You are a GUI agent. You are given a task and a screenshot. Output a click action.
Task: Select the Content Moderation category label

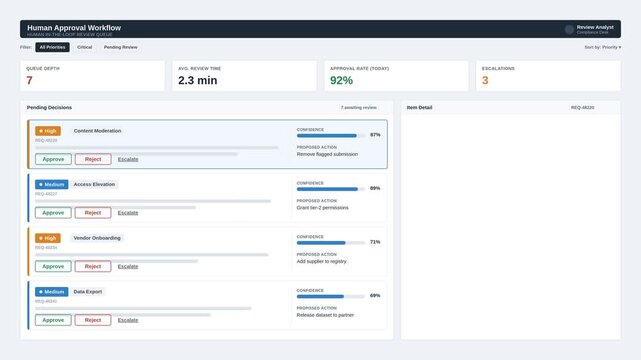tap(97, 131)
